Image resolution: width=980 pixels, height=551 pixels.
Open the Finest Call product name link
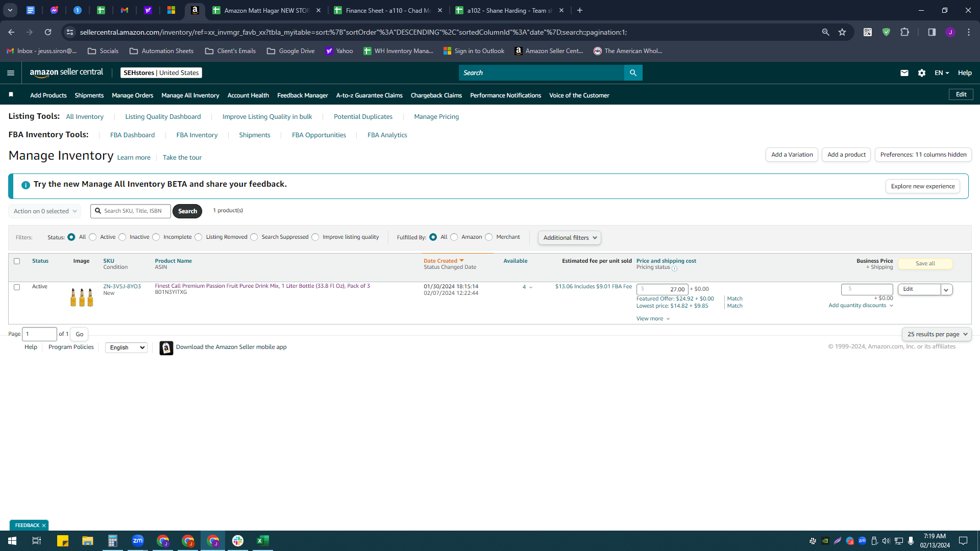click(262, 286)
